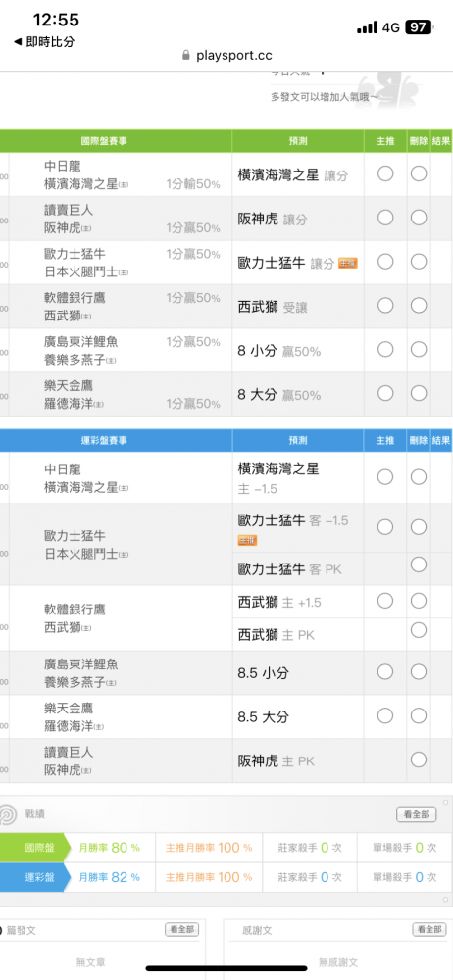
Task: Click 看全部 button in 發文 section
Action: [x=182, y=929]
